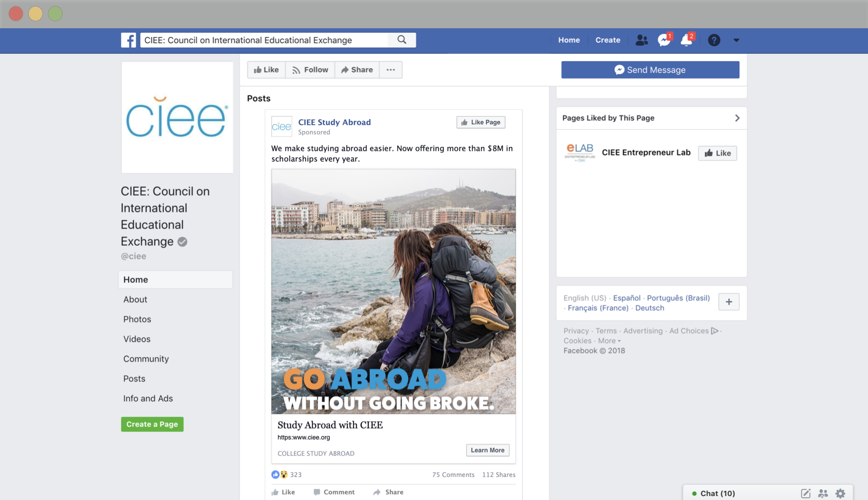Viewport: 868px width, 500px height.
Task: Click the CIEE page profile picture
Action: tap(177, 118)
